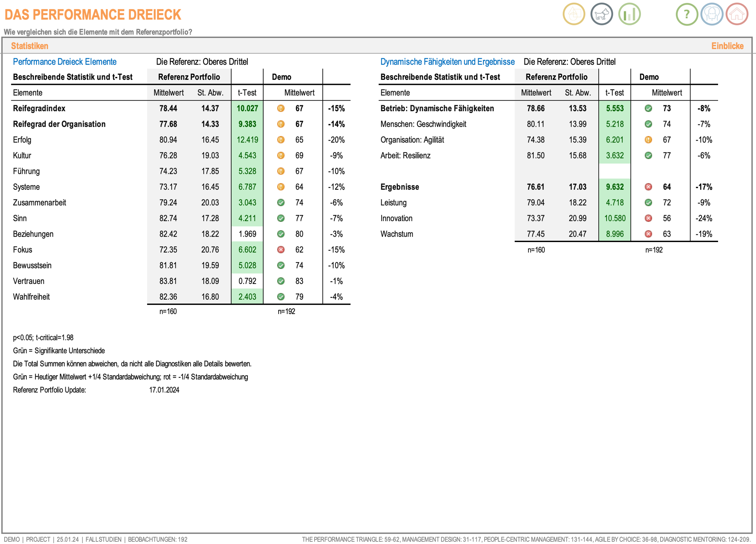Click Mittelwert 83.81 in Vertrauen row
The image size is (756, 544).
click(x=168, y=281)
